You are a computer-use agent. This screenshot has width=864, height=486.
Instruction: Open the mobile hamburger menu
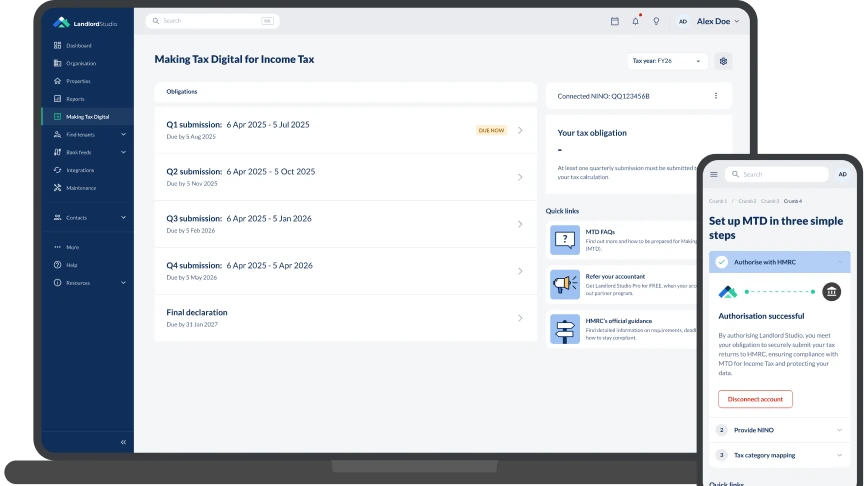click(714, 175)
